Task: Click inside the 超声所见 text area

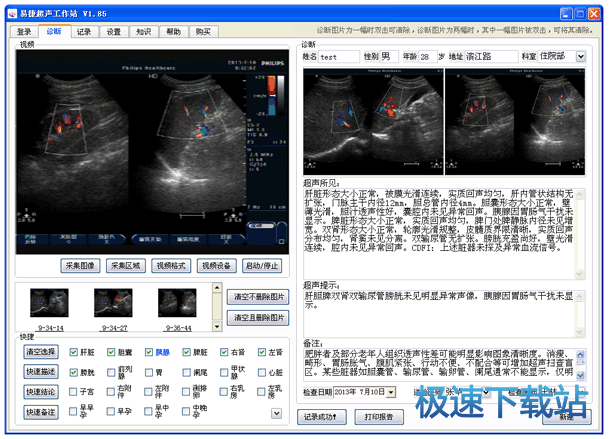Action: [439, 234]
